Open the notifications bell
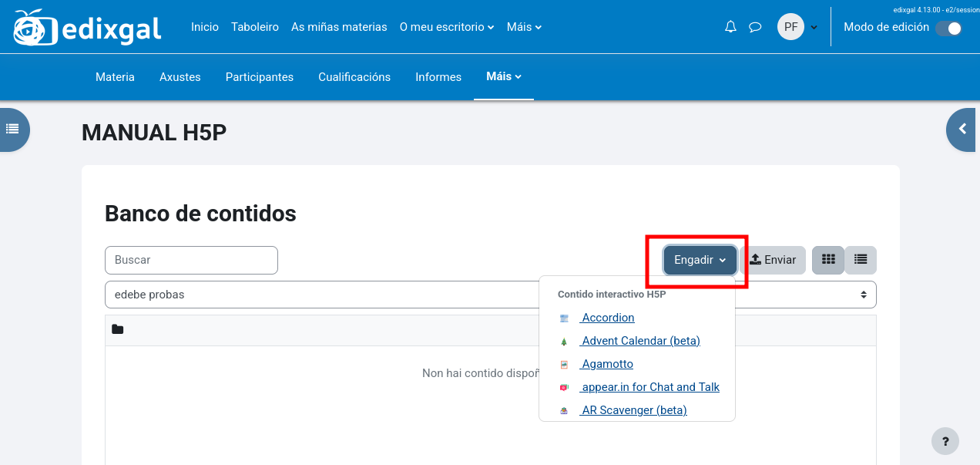Screen dimensions: 980x465 [x=730, y=27]
